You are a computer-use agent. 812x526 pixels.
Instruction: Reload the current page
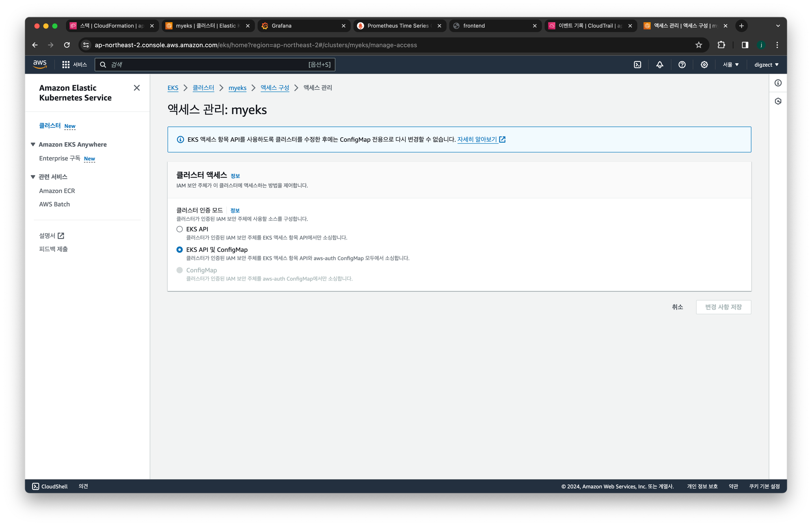[67, 45]
